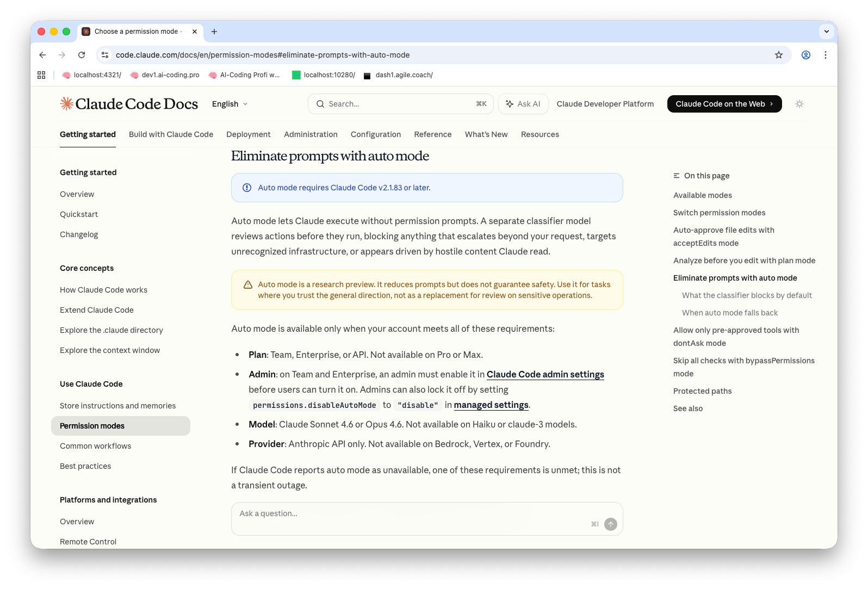Submit question with the send arrow icon

[611, 524]
